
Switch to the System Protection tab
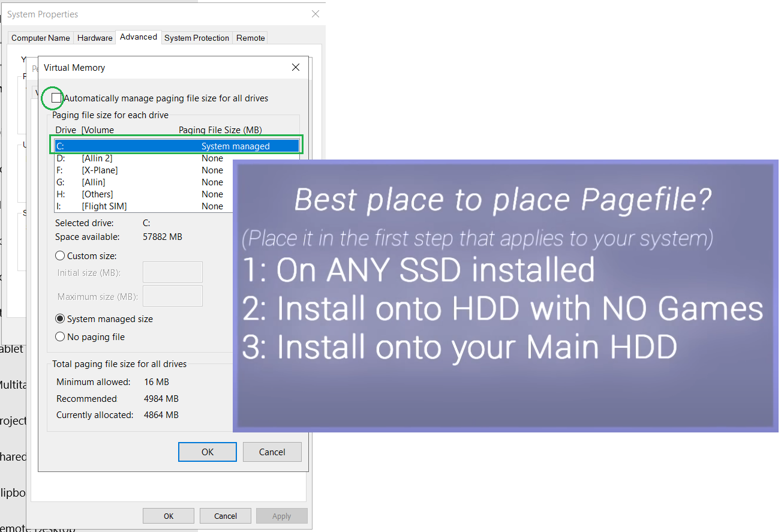pos(197,38)
